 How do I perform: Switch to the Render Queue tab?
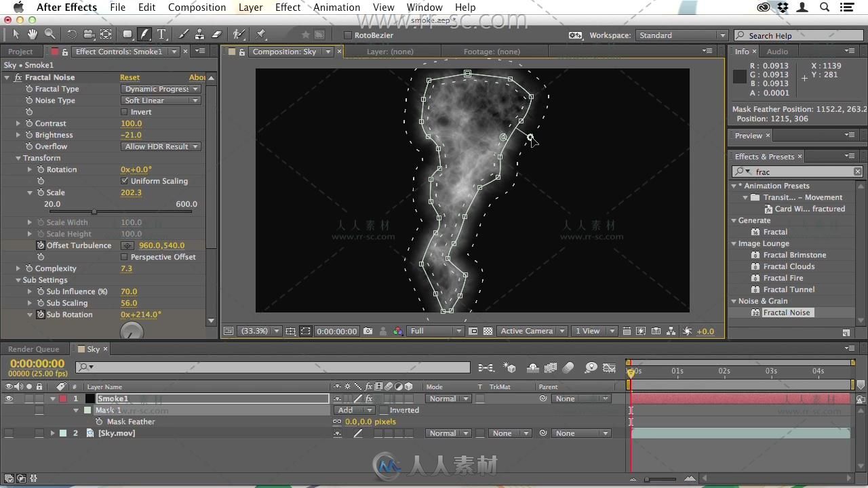pos(33,349)
